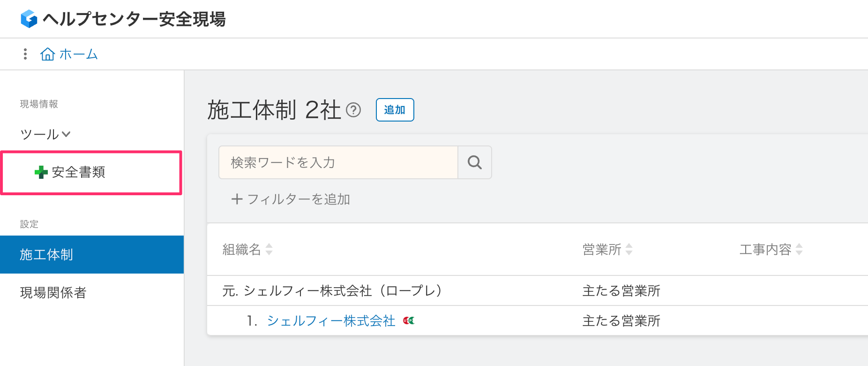Open the three-dot vertical menu
Screen dimensions: 868x366
click(x=25, y=54)
